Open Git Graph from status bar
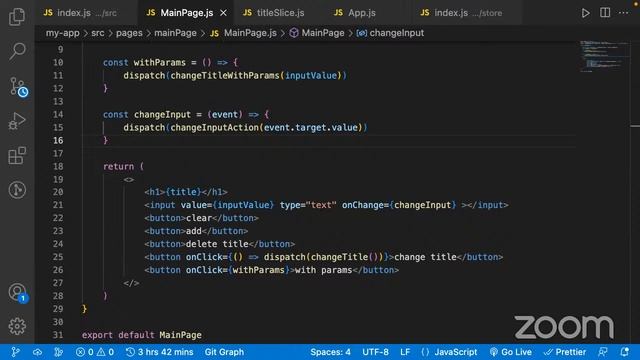Image resolution: width=640 pixels, height=360 pixels. (224, 352)
